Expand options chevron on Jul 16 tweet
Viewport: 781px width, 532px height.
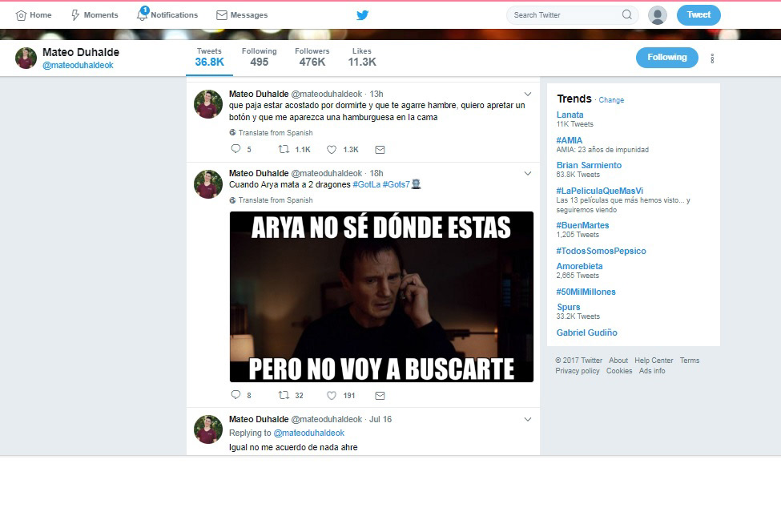527,419
